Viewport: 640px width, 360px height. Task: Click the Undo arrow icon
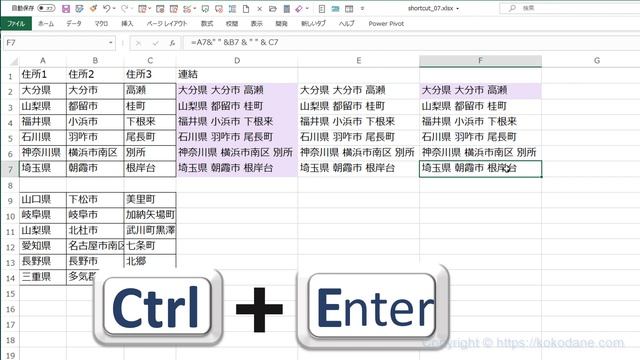pyautogui.click(x=107, y=9)
